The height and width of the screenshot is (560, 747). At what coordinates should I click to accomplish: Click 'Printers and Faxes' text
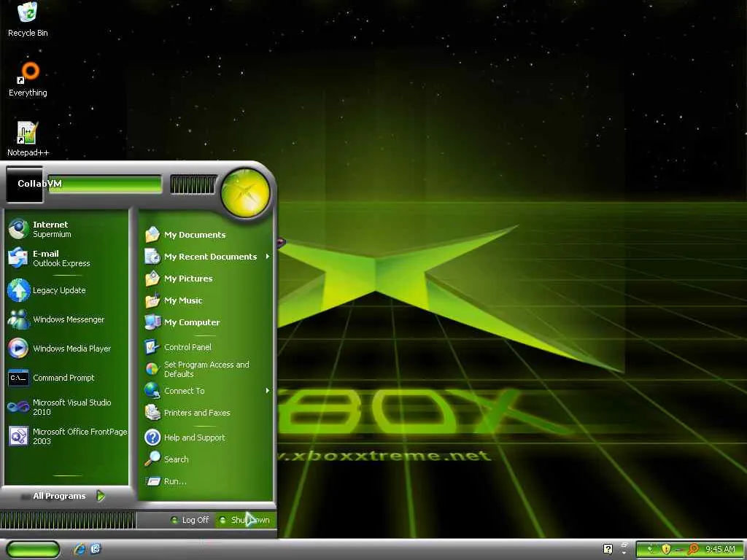(x=197, y=413)
